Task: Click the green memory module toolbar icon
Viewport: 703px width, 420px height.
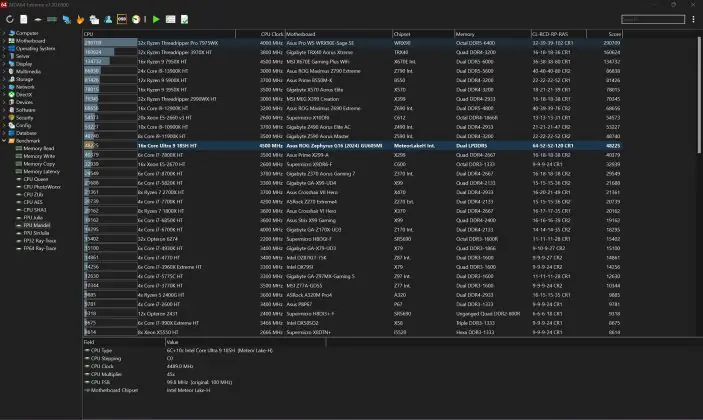Action: point(52,19)
